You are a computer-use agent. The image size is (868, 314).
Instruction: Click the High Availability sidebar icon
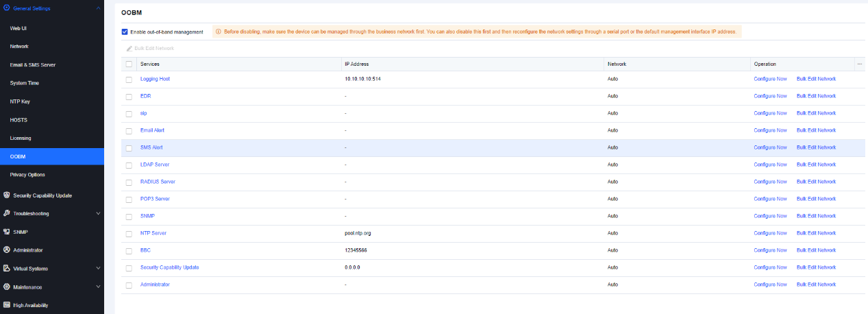(7, 305)
